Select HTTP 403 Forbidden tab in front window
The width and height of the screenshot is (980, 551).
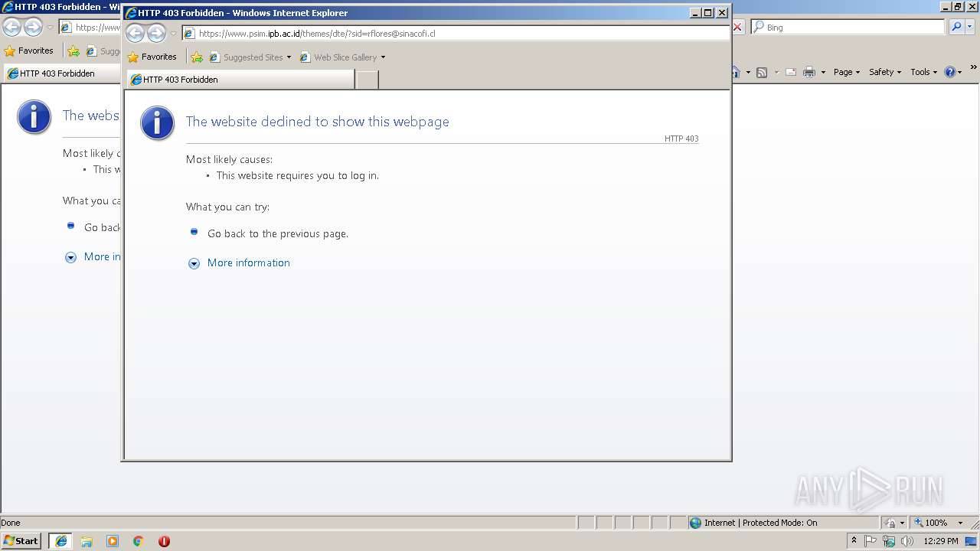coord(240,80)
